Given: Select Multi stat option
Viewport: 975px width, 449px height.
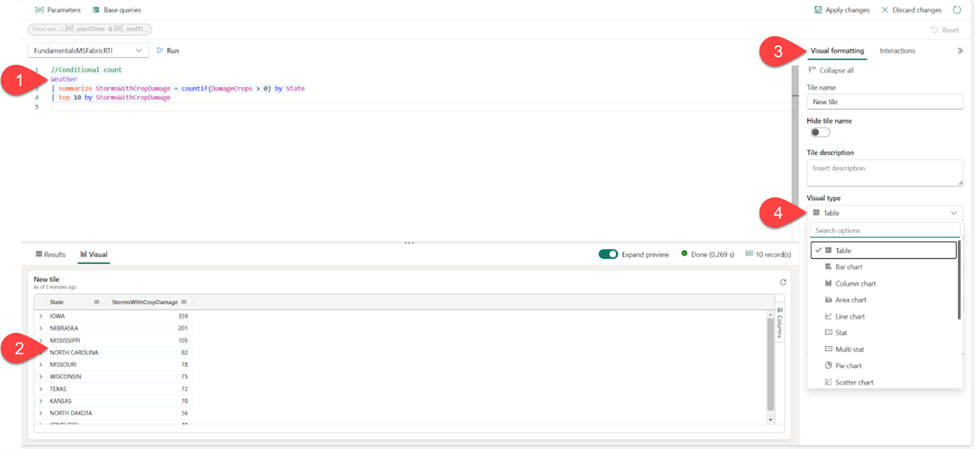Looking at the screenshot, I should tap(883, 349).
